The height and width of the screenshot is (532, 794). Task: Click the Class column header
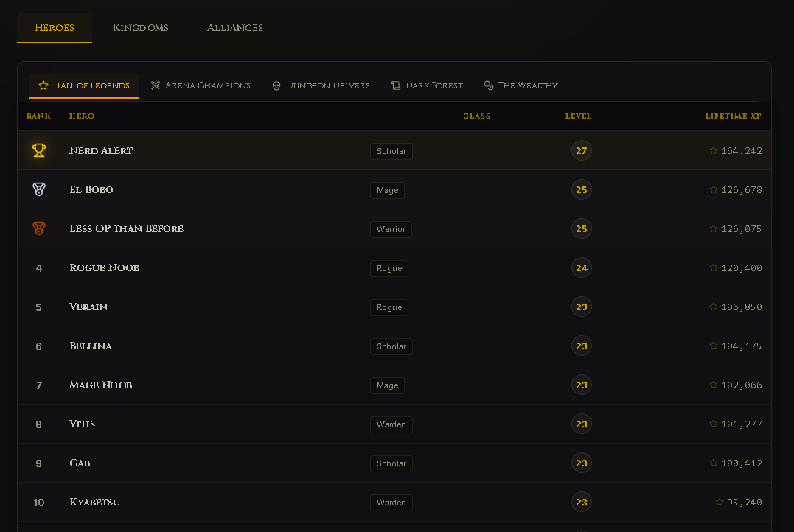click(476, 116)
